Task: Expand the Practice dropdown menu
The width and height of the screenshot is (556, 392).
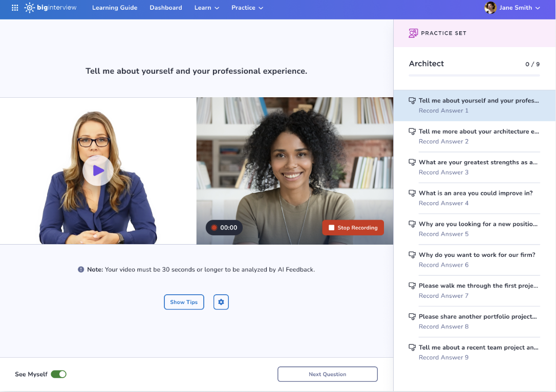Action: point(247,8)
